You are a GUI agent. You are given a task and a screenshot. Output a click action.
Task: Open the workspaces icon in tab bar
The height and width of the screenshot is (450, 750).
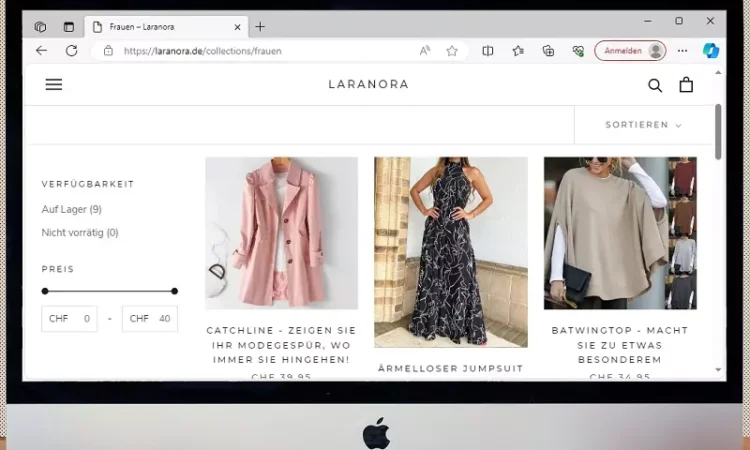tap(40, 27)
